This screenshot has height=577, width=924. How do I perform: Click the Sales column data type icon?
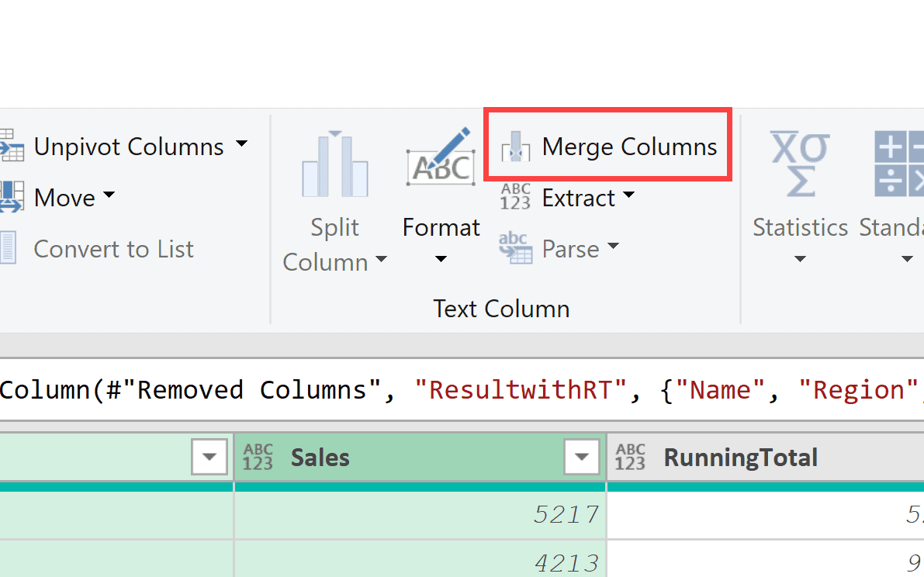(258, 458)
